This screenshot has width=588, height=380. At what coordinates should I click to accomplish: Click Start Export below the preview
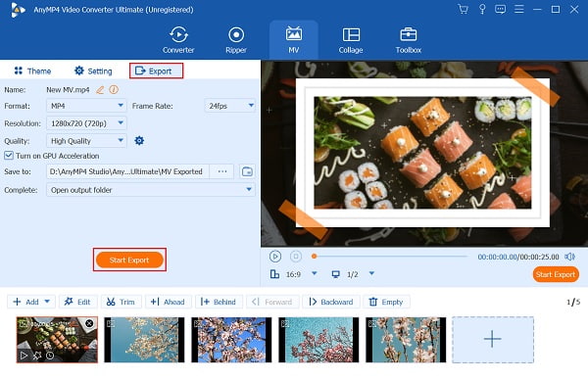click(556, 274)
